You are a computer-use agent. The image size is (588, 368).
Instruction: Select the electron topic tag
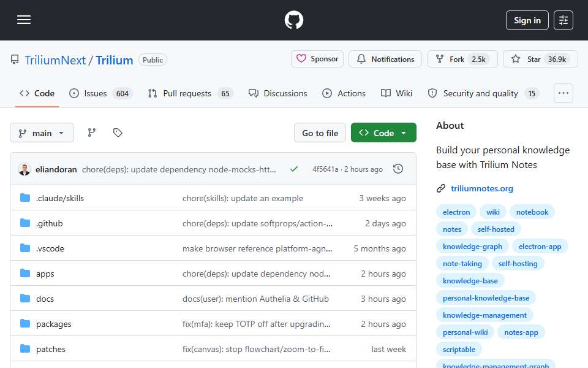coord(456,212)
